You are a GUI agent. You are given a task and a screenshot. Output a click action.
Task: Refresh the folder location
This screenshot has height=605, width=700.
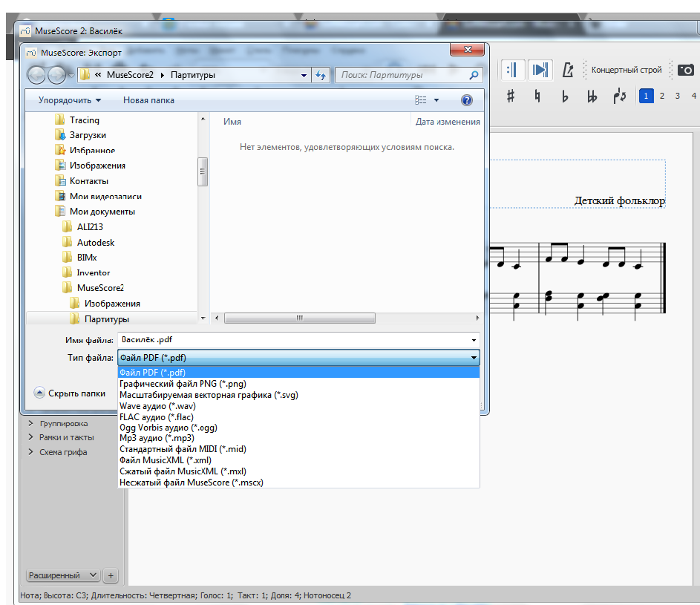pyautogui.click(x=321, y=75)
